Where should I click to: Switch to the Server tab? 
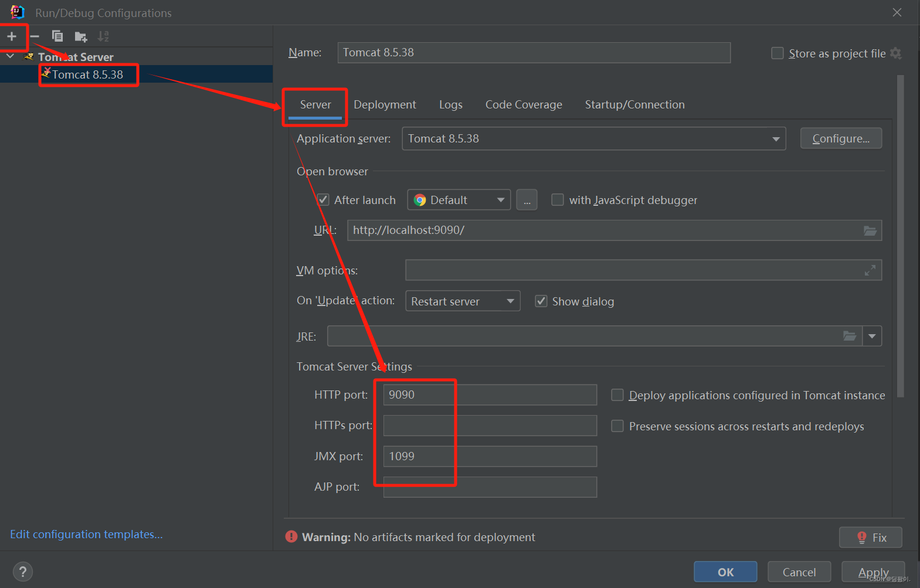315,105
